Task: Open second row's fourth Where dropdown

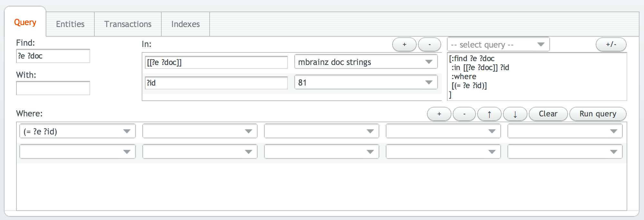Action: (443, 152)
